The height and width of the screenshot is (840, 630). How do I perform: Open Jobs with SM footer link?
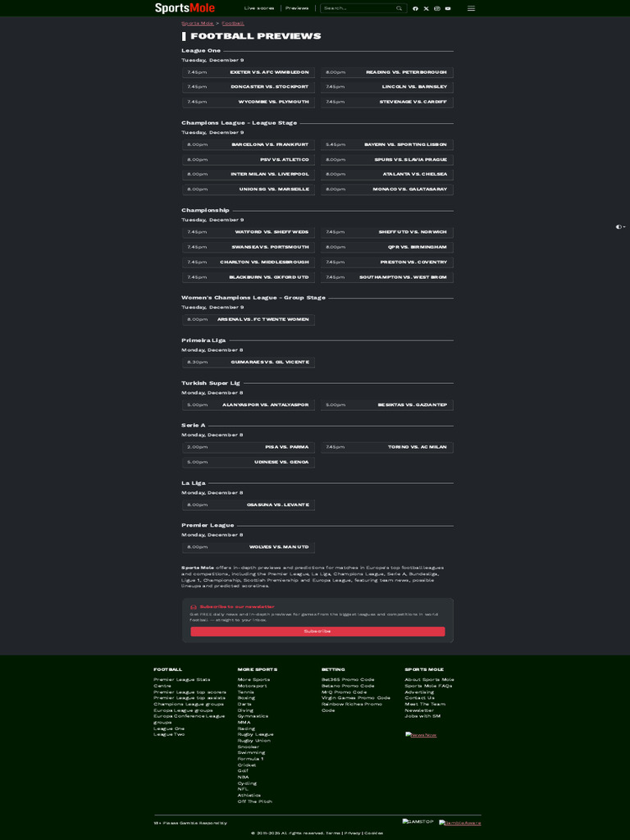pos(422,716)
